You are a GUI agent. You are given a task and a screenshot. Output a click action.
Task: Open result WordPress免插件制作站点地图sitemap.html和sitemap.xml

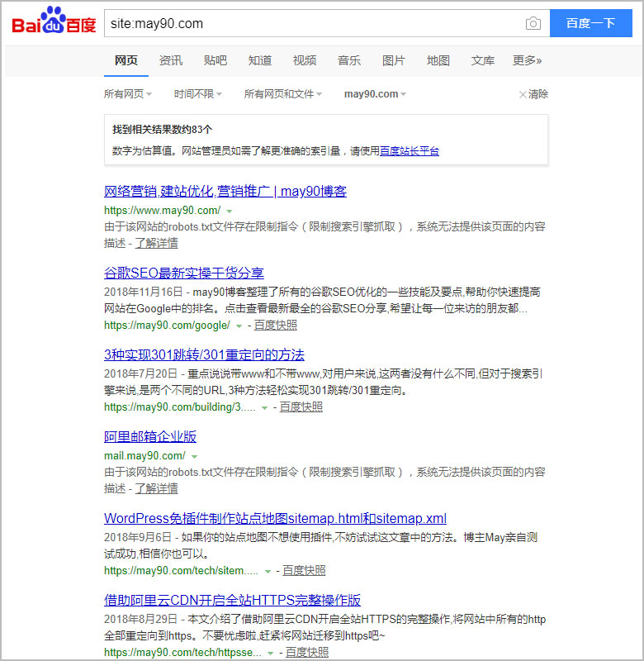pyautogui.click(x=276, y=519)
